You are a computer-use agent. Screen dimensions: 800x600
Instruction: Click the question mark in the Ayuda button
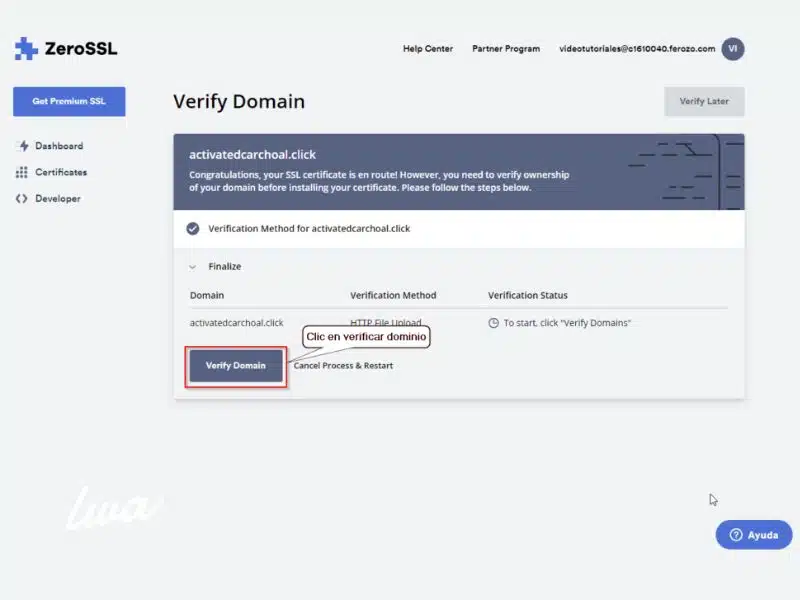click(x=734, y=534)
